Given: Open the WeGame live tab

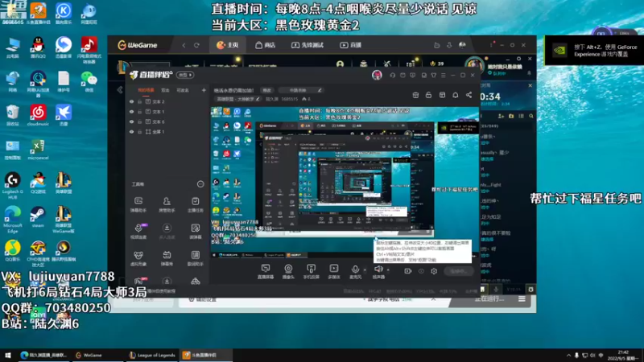Looking at the screenshot, I should (351, 45).
